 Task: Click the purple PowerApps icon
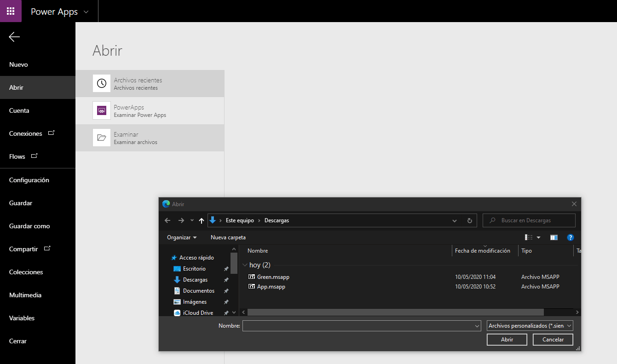pos(102,110)
